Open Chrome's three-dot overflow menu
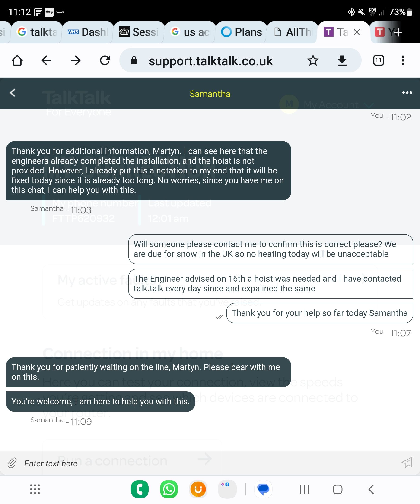The width and height of the screenshot is (420, 504). pyautogui.click(x=403, y=60)
